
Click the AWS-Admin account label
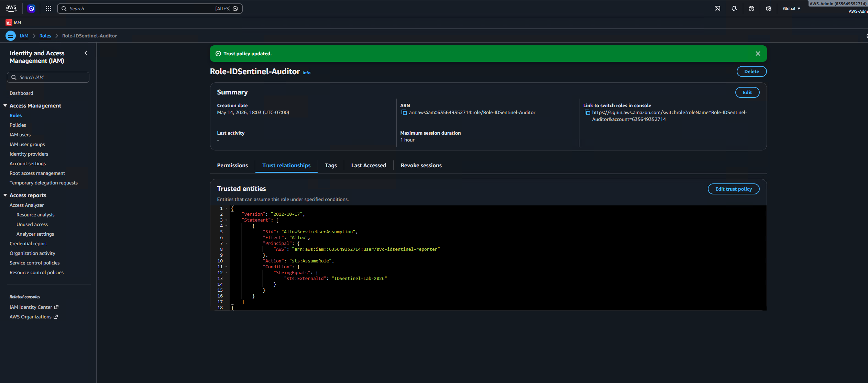click(838, 4)
